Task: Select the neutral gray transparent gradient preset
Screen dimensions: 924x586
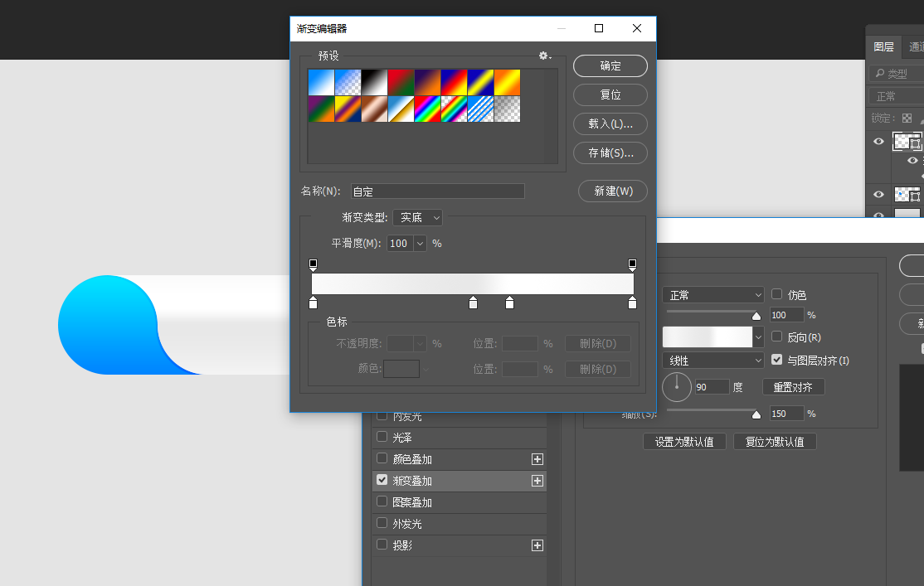Action: (x=507, y=109)
